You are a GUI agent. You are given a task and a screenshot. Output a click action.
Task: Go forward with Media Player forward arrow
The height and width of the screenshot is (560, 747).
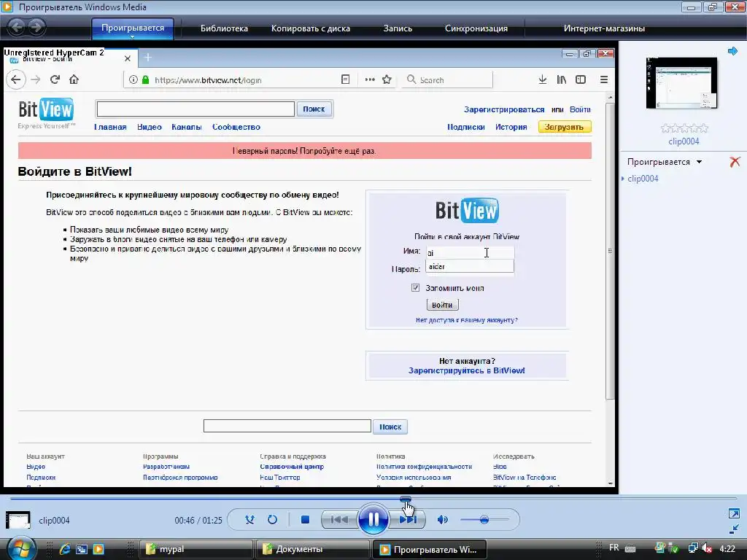(36, 27)
